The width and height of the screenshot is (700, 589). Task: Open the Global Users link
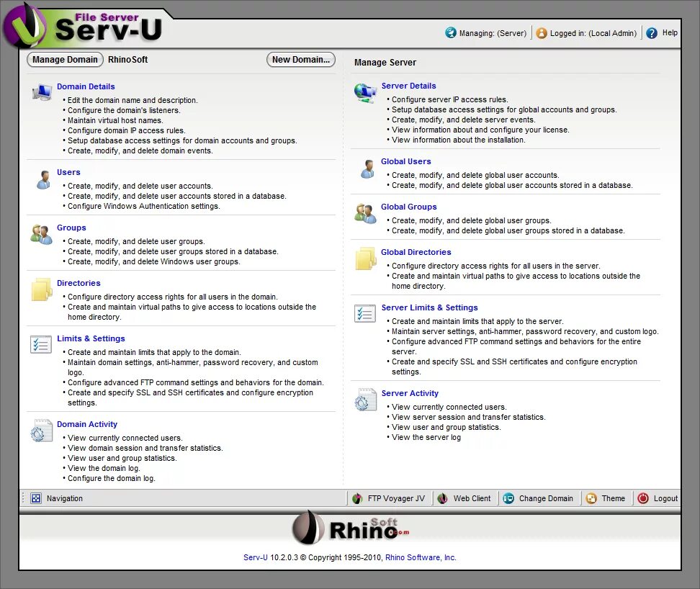point(405,161)
